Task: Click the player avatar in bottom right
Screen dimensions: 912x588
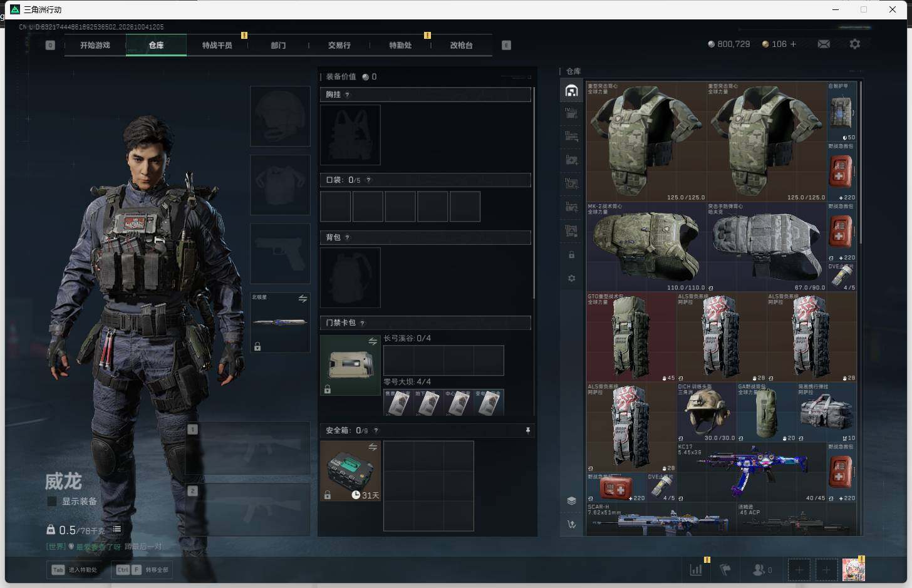Action: coord(853,570)
